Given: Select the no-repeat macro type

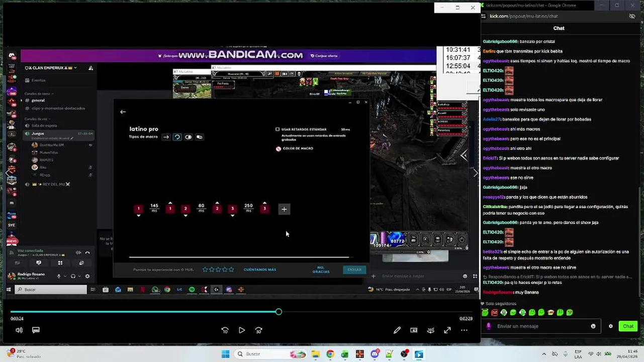Looking at the screenshot, I should (166, 137).
